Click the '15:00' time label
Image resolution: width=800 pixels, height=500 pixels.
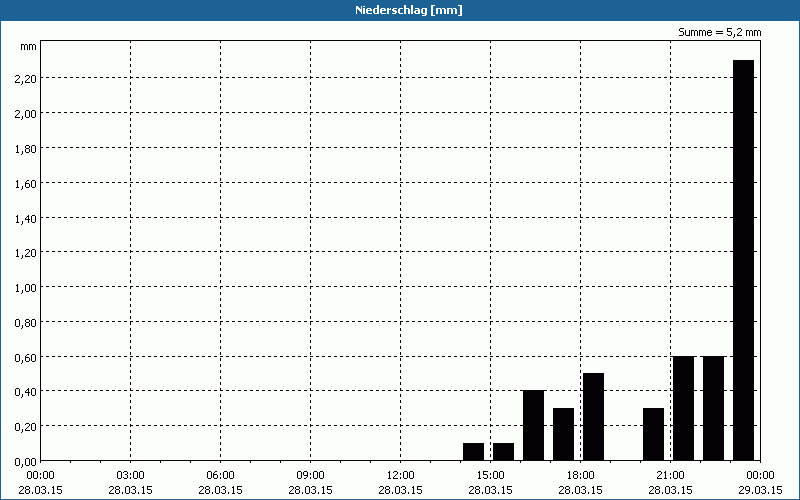[490, 476]
